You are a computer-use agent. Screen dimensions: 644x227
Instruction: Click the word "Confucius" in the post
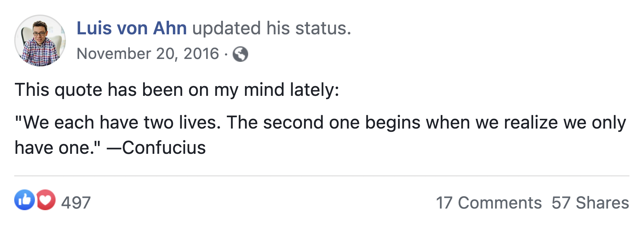tap(164, 148)
